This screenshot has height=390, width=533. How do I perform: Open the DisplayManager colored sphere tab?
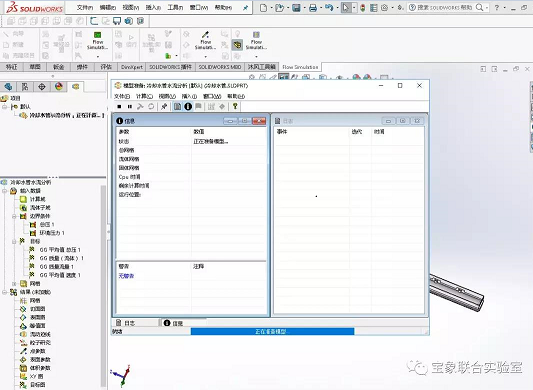coord(59,87)
